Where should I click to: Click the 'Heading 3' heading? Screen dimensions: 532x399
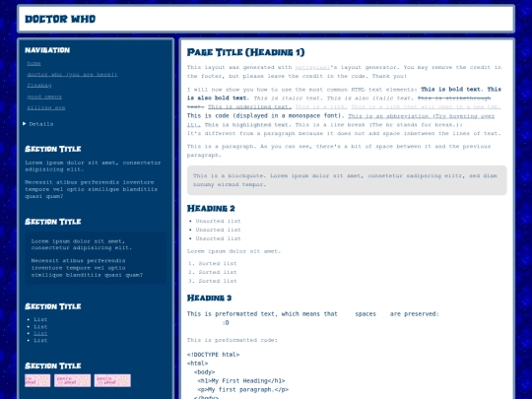point(209,298)
